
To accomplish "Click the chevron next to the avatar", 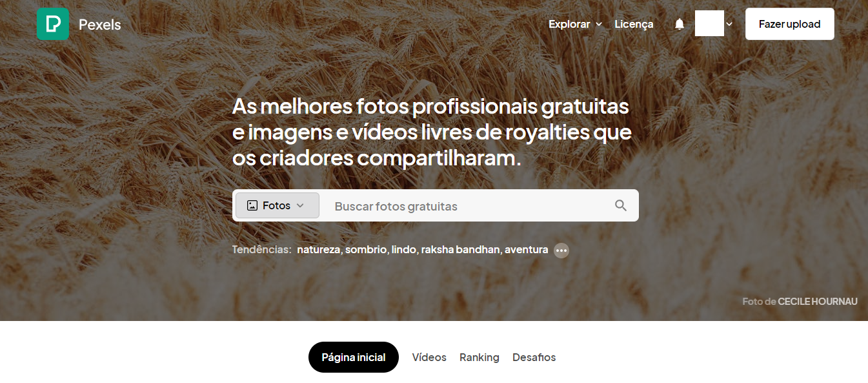I will pos(729,23).
